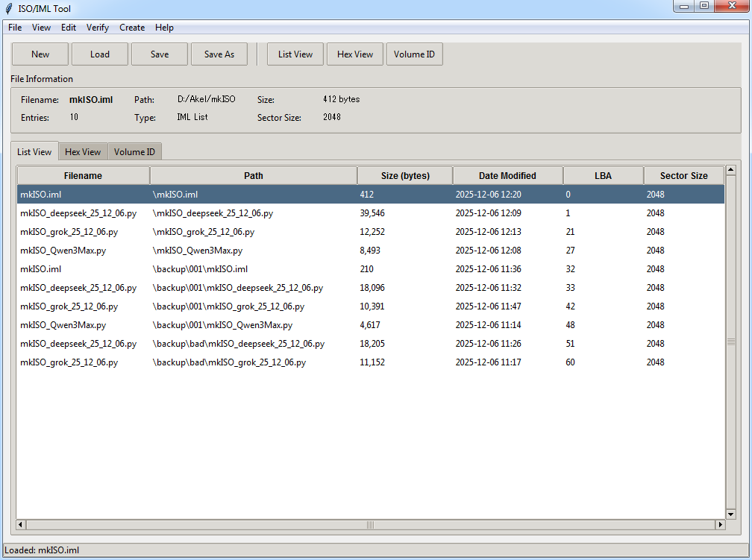
Task: Open the Verify menu
Action: point(98,28)
